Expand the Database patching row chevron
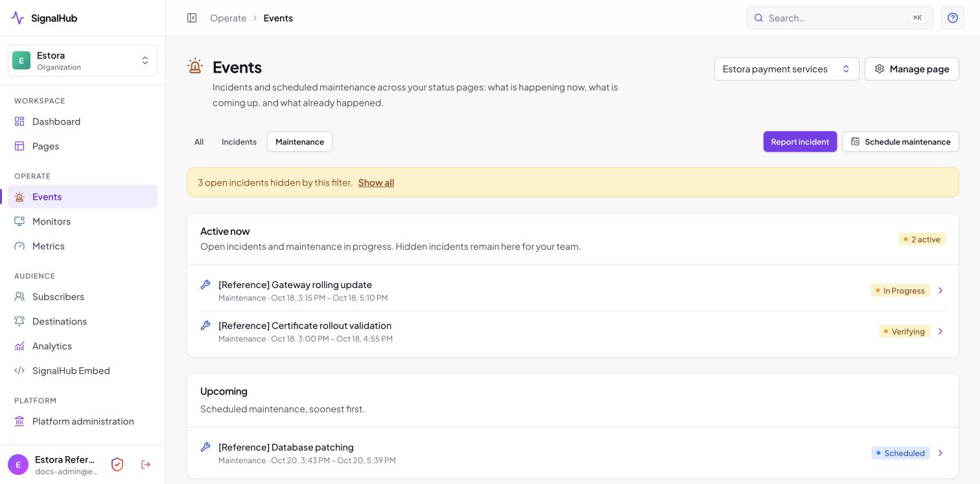The height and width of the screenshot is (484, 980). tap(940, 453)
